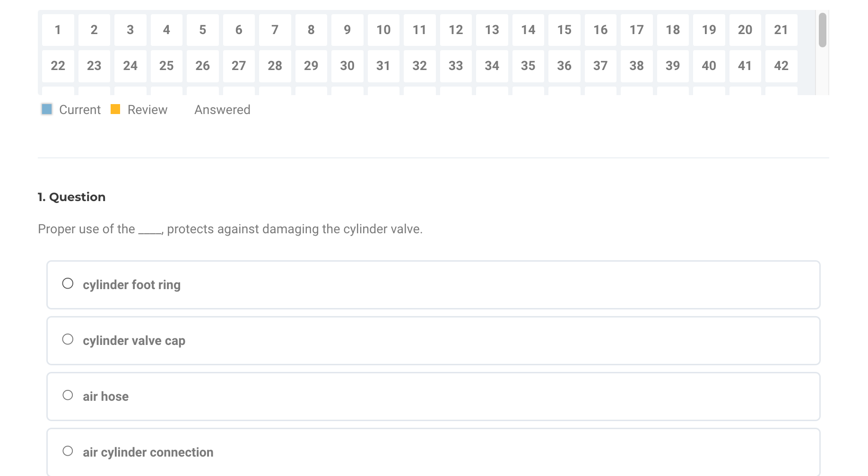Go to question 22

click(x=58, y=66)
